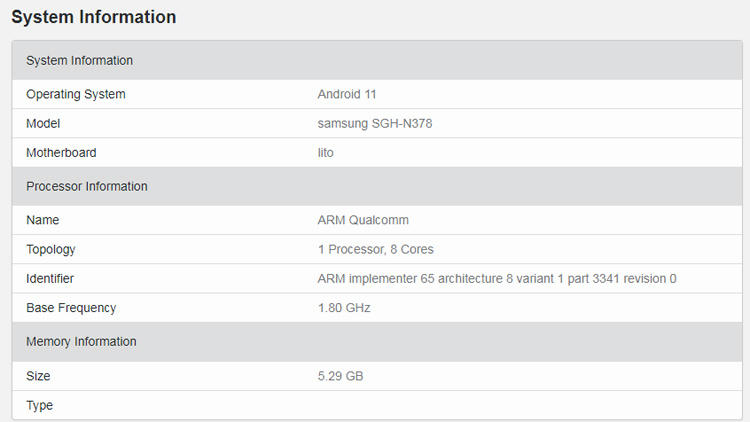
Task: Select the 1 Processor, 8 Cores value
Action: click(375, 249)
